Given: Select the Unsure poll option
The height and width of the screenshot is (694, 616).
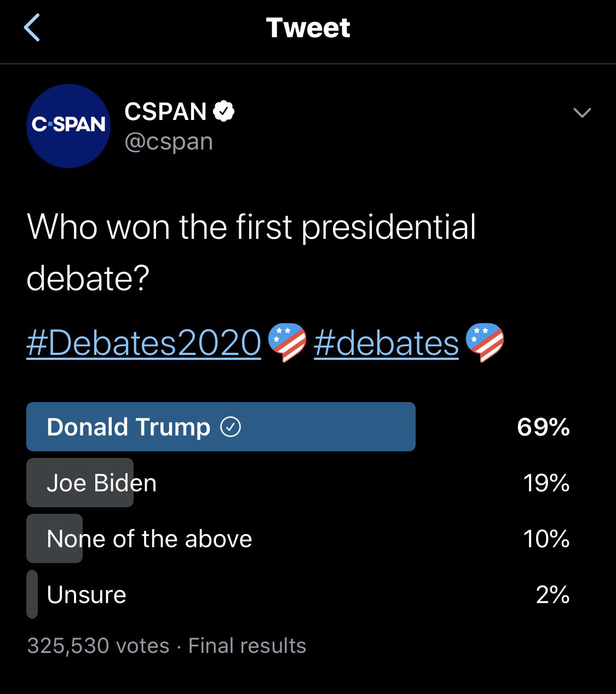Looking at the screenshot, I should [87, 595].
